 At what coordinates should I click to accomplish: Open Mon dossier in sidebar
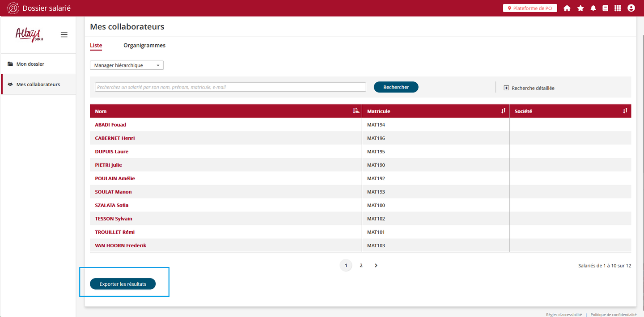(x=30, y=64)
